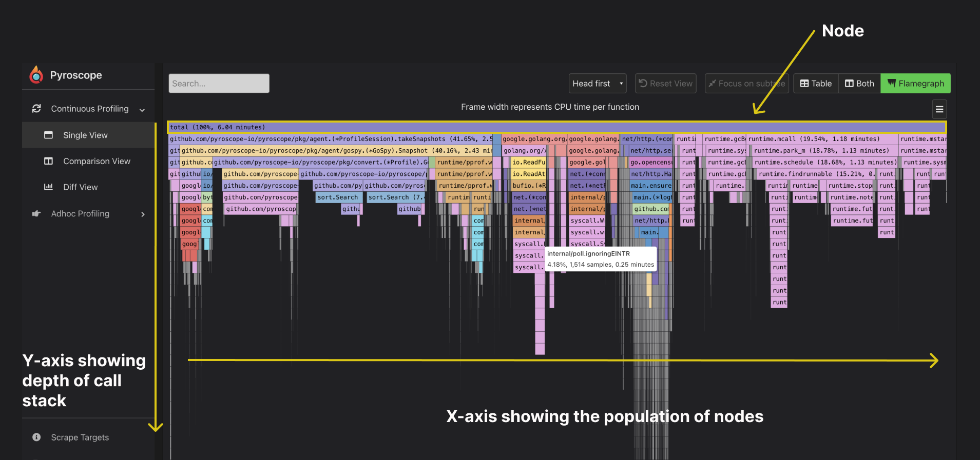This screenshot has height=460, width=980.
Task: Select the runtime.schedule 18.68% node
Action: pyautogui.click(x=825, y=163)
